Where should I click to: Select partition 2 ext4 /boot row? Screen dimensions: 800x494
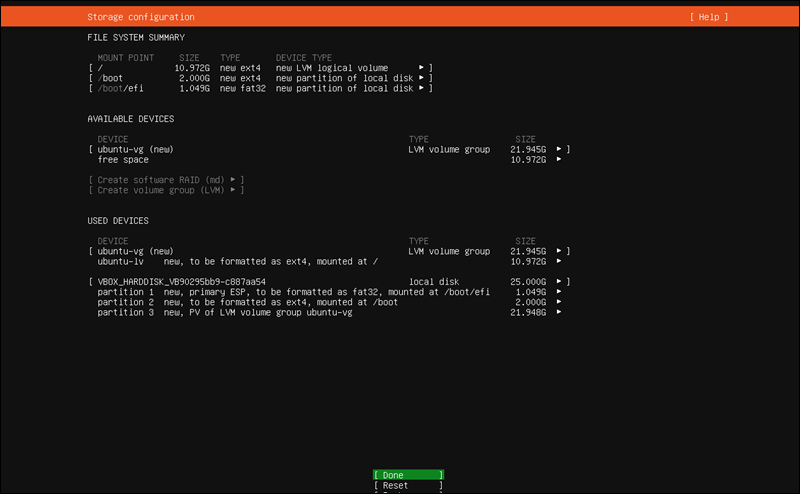click(329, 302)
